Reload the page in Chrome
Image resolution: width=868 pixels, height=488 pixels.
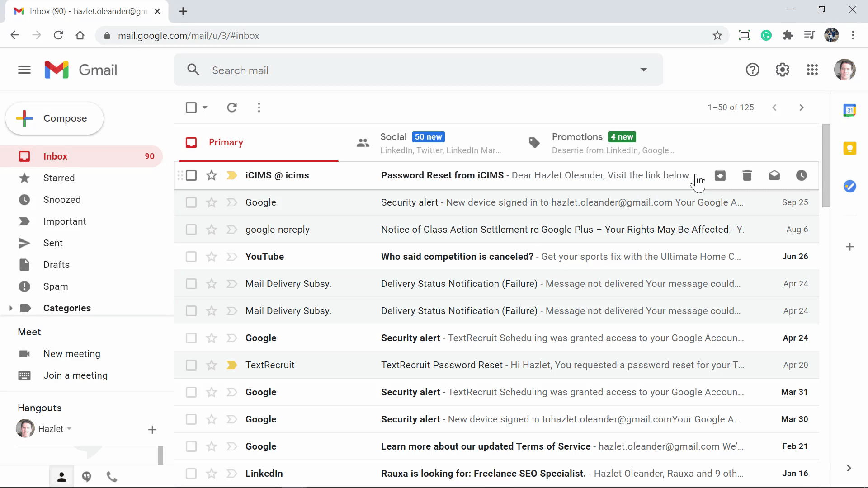point(58,35)
